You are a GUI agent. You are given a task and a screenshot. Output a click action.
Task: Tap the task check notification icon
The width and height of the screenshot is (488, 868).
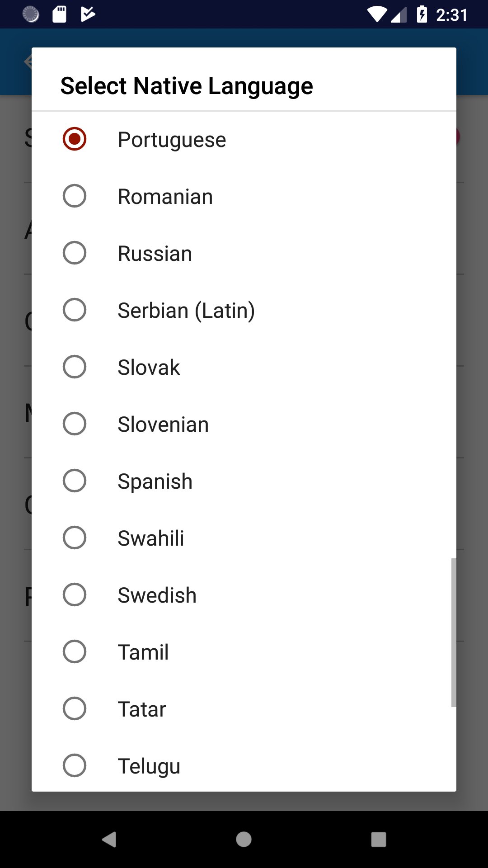88,14
